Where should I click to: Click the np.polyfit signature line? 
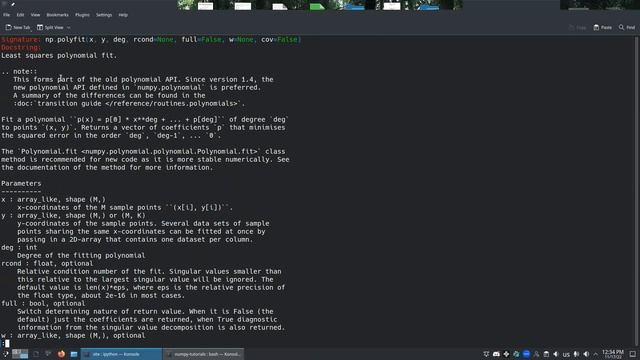point(151,40)
